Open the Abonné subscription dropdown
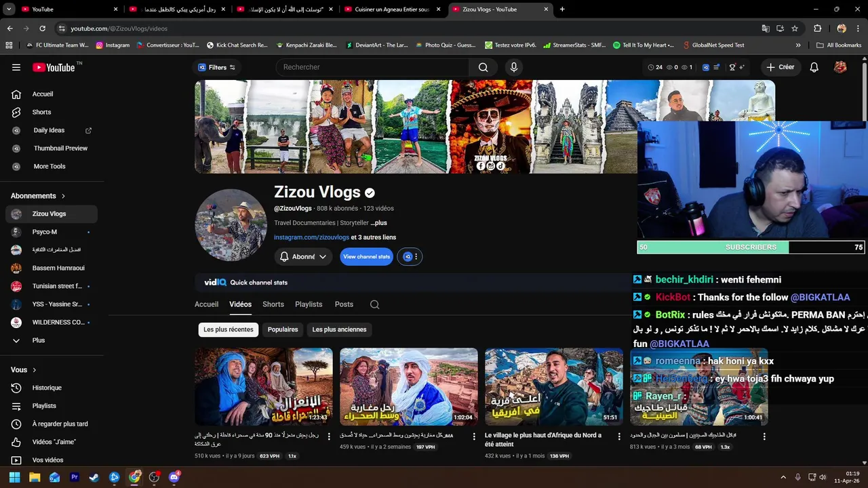Viewport: 868px width, 488px height. (x=303, y=257)
